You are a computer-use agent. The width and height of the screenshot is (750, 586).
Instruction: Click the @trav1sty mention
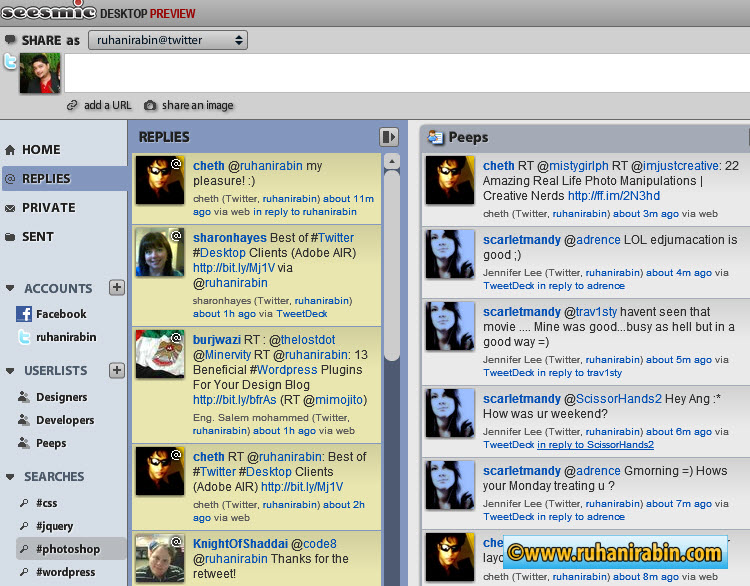[590, 312]
